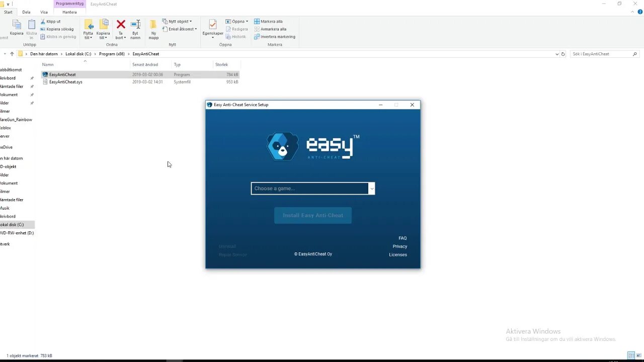The width and height of the screenshot is (644, 362).
Task: Open the Choose a game dropdown arrow
Action: [372, 189]
